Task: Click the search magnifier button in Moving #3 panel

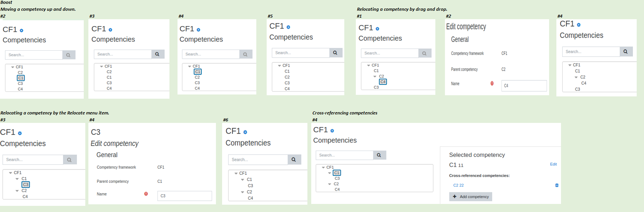Action: tap(158, 54)
